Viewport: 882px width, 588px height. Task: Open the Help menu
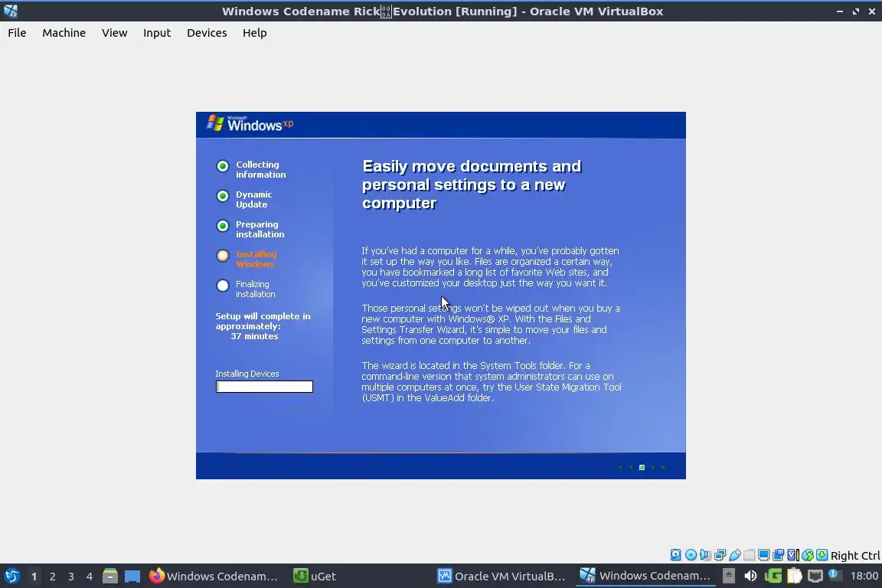254,33
